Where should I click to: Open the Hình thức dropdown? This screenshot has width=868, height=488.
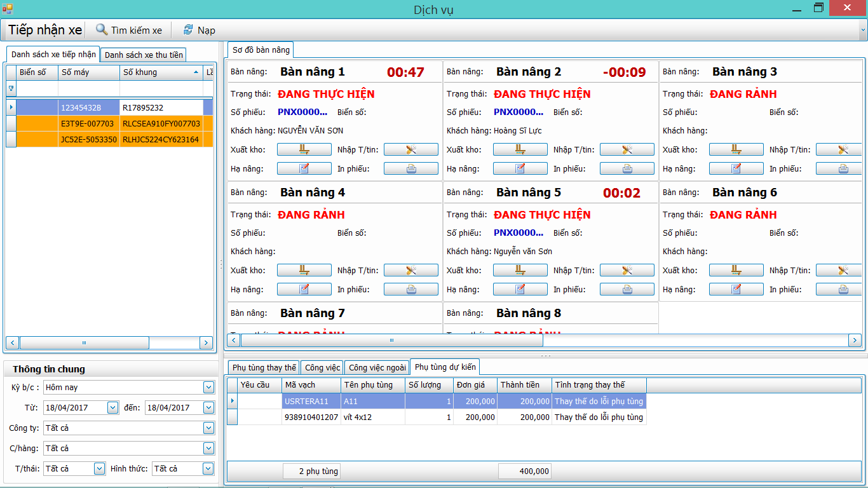click(208, 469)
